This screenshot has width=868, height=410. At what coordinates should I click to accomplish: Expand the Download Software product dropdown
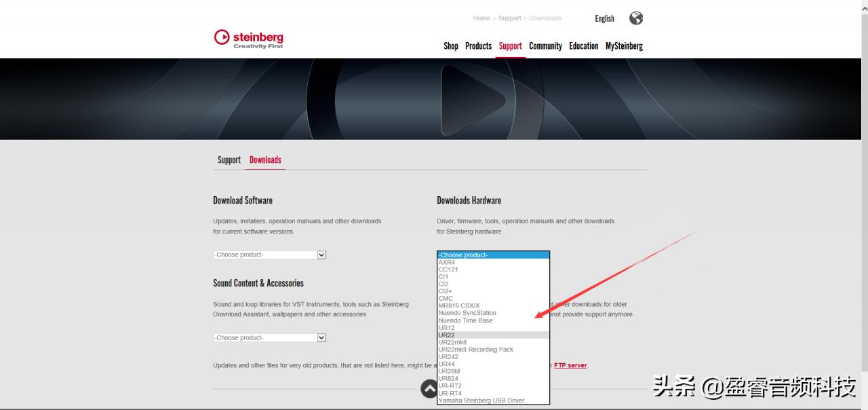click(270, 255)
